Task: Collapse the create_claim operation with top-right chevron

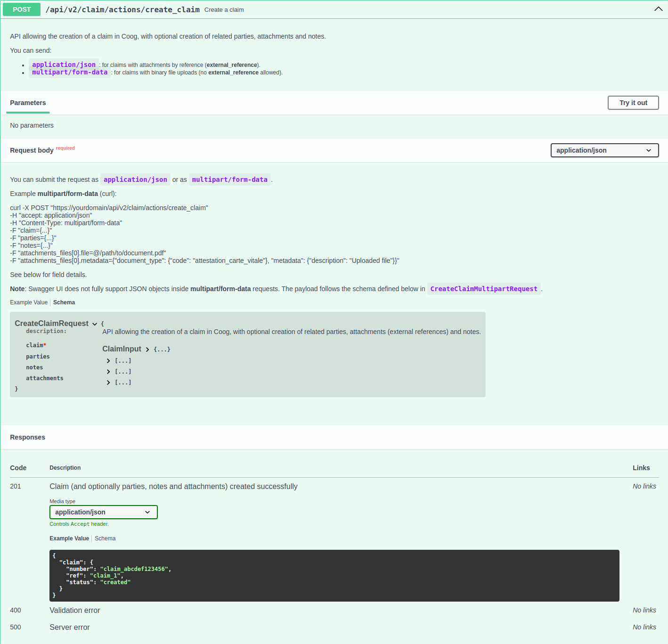Action: click(658, 9)
